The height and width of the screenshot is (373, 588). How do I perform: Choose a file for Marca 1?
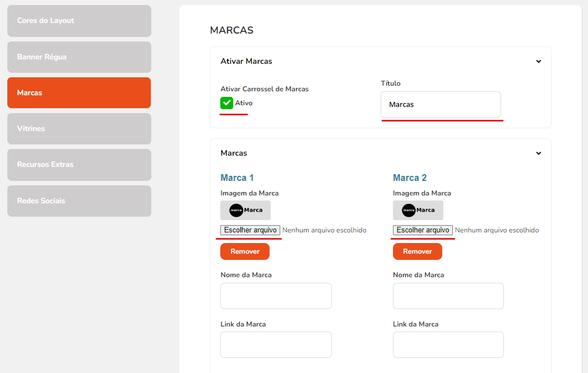click(250, 230)
